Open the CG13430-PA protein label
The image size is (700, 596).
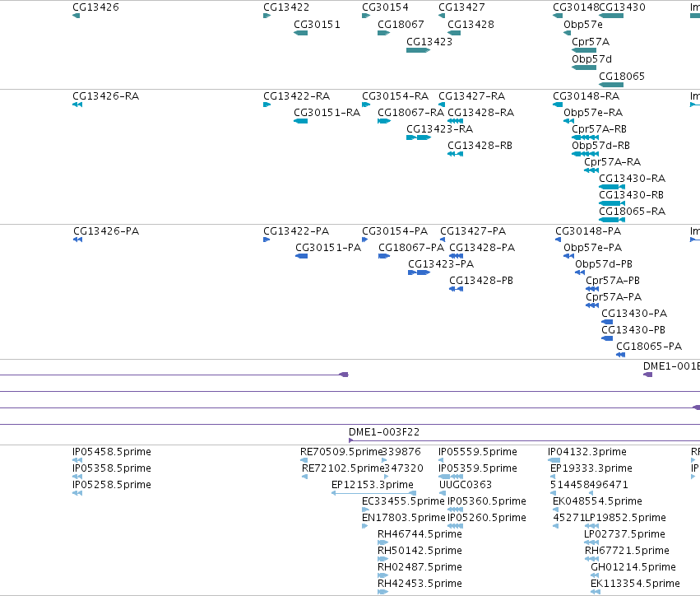click(x=634, y=314)
